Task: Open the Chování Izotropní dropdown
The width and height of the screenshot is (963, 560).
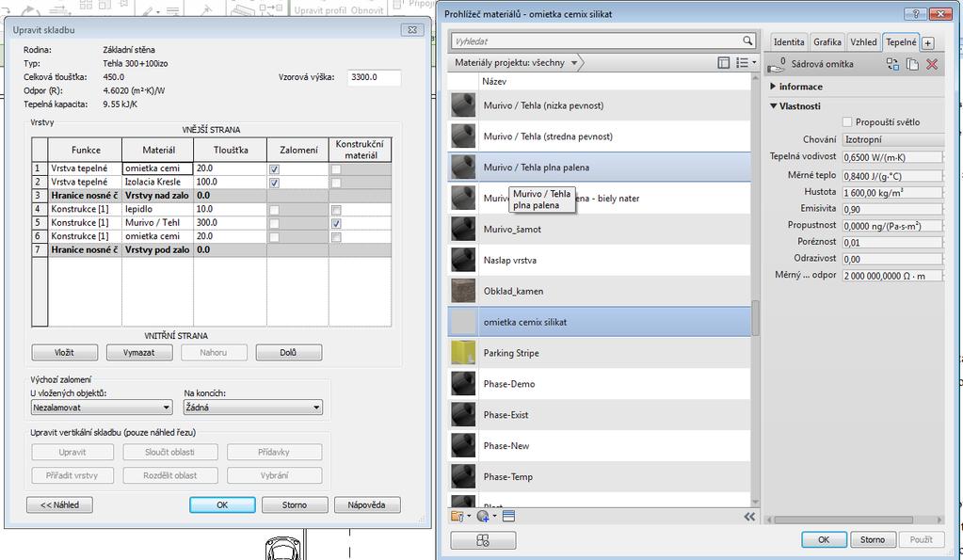Action: pyautogui.click(x=893, y=139)
